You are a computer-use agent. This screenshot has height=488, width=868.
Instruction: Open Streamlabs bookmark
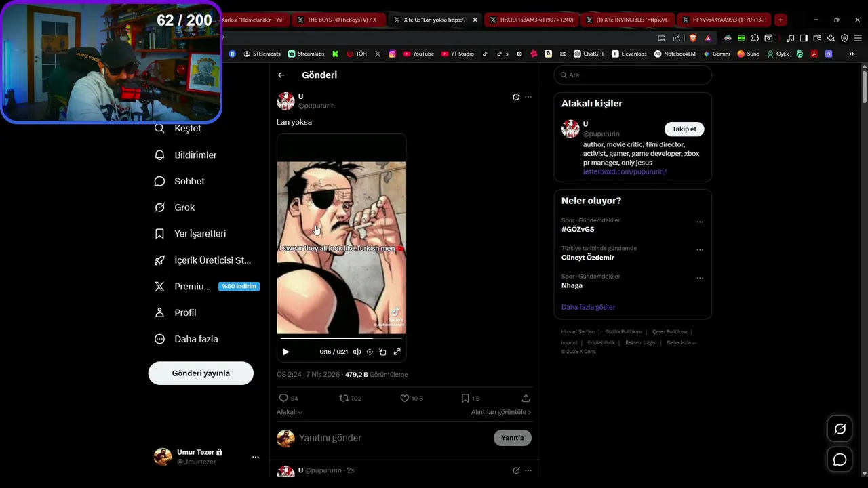(306, 54)
